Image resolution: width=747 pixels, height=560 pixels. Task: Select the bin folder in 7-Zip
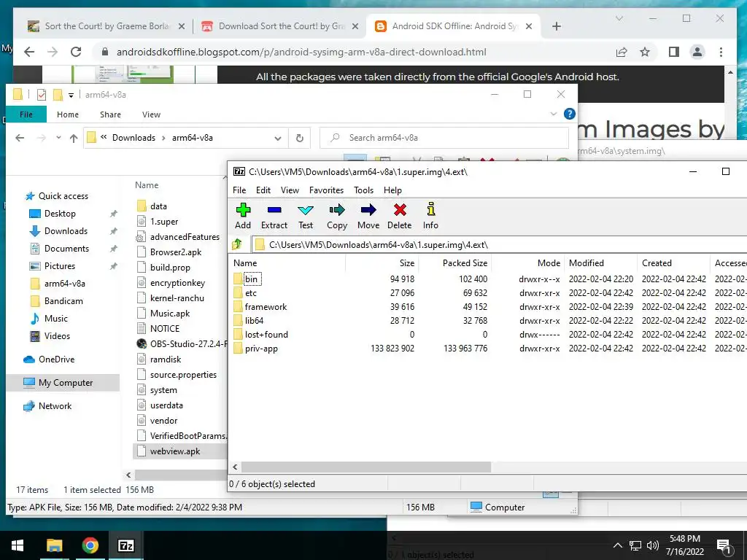click(251, 279)
